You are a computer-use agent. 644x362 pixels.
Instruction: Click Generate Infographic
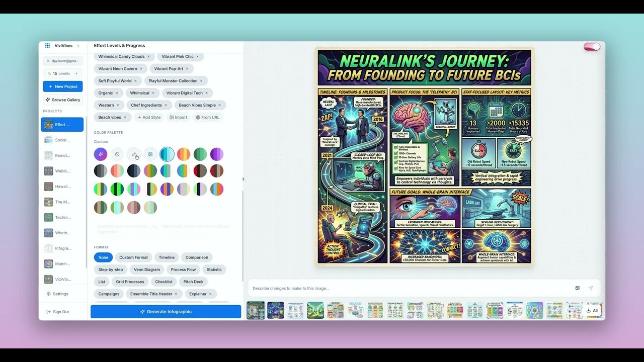click(x=166, y=312)
